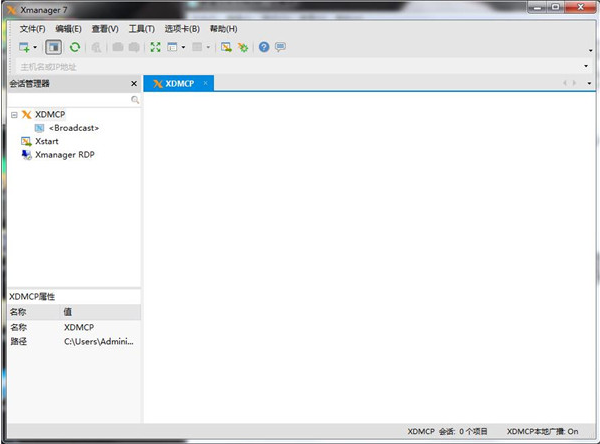Click the window layout toolbar icon
This screenshot has height=444, width=600.
coord(172,47)
